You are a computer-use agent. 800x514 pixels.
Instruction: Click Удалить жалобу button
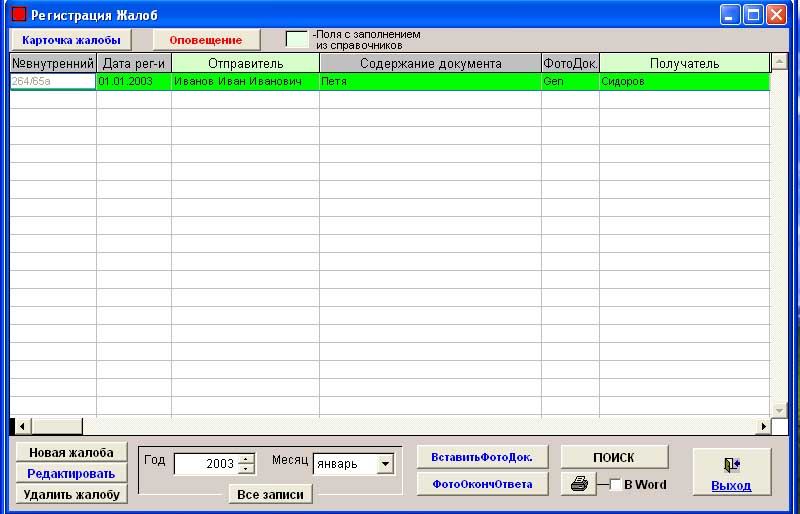[x=71, y=494]
